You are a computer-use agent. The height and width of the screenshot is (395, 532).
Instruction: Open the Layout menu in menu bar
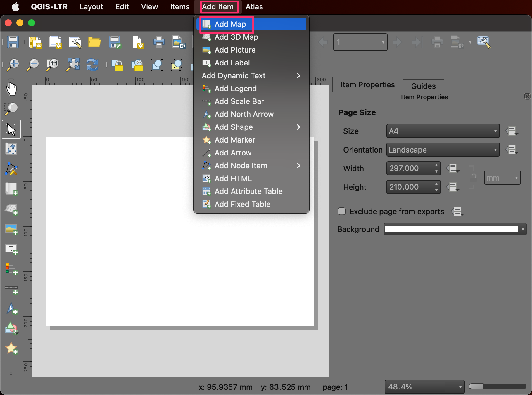tap(91, 7)
